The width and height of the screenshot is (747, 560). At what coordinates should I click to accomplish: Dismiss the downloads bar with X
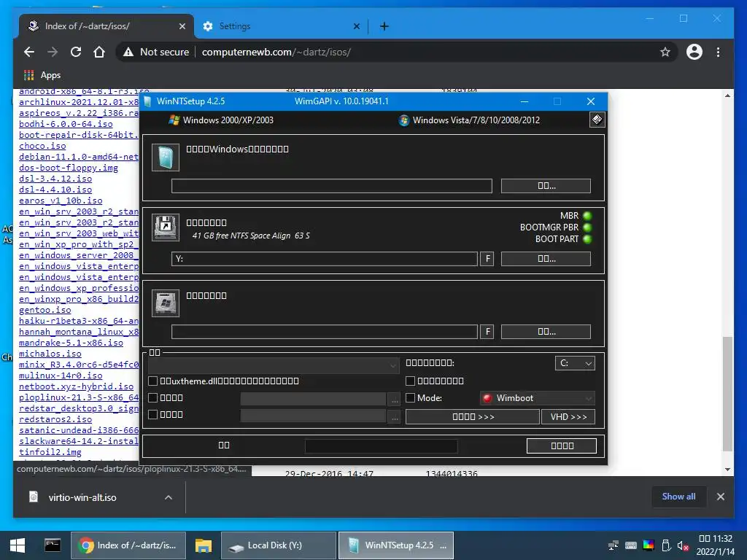point(720,497)
